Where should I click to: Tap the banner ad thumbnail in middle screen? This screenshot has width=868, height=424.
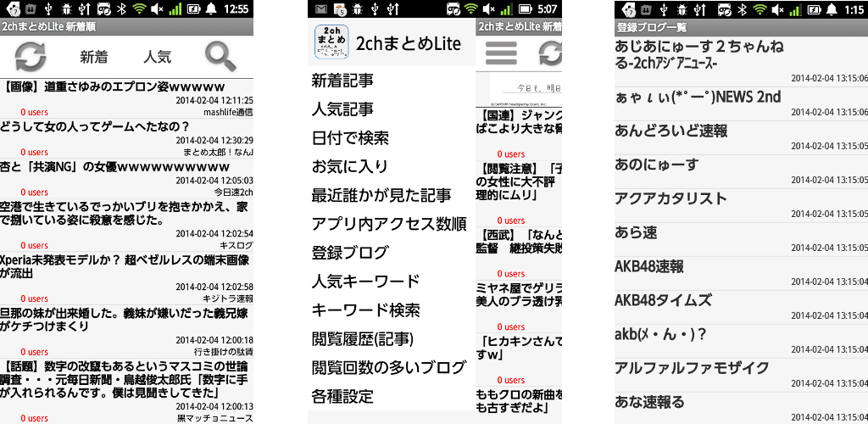coord(519,89)
